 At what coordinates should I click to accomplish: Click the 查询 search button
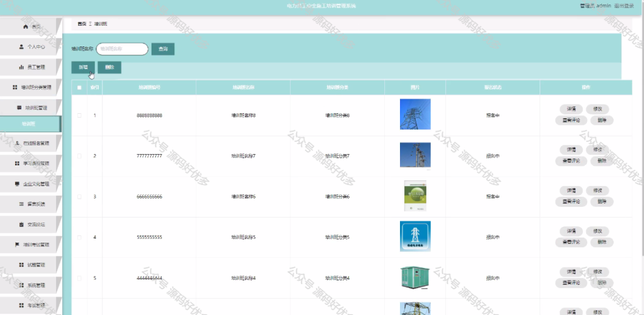(163, 49)
